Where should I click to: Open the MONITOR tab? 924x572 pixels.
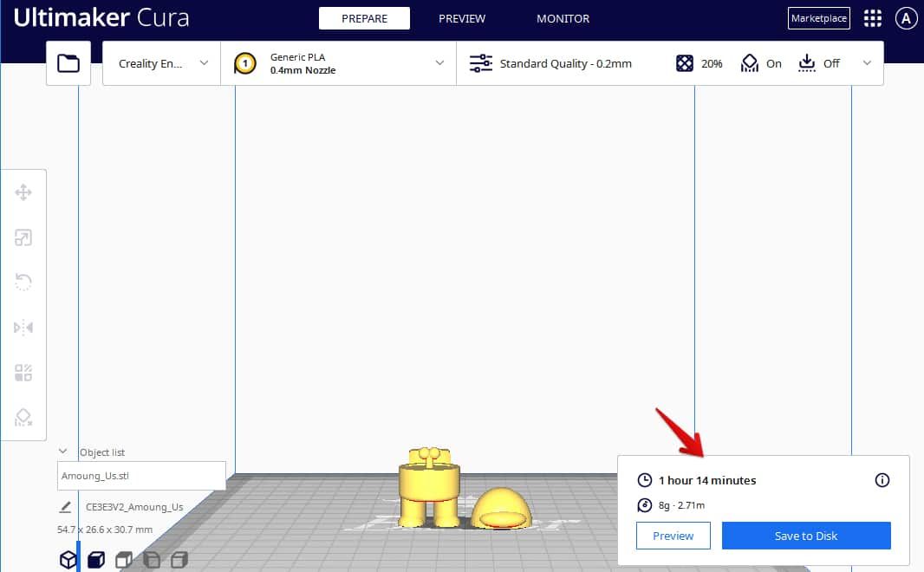click(562, 17)
